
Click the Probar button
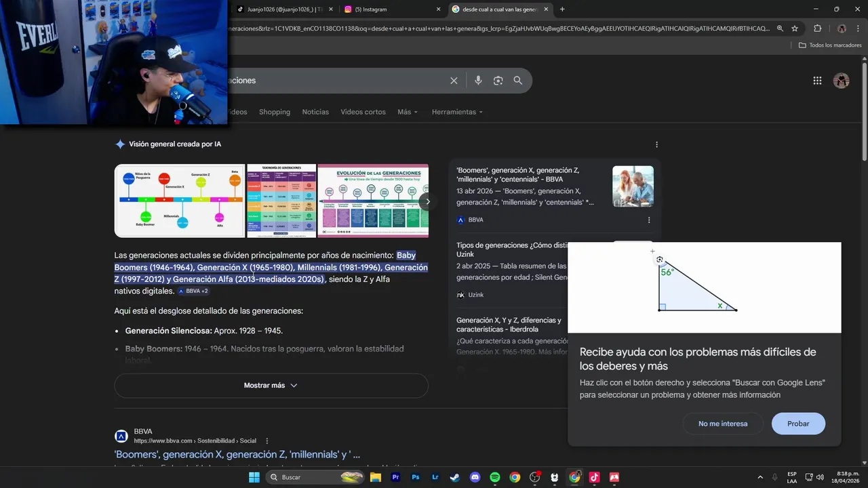(798, 424)
